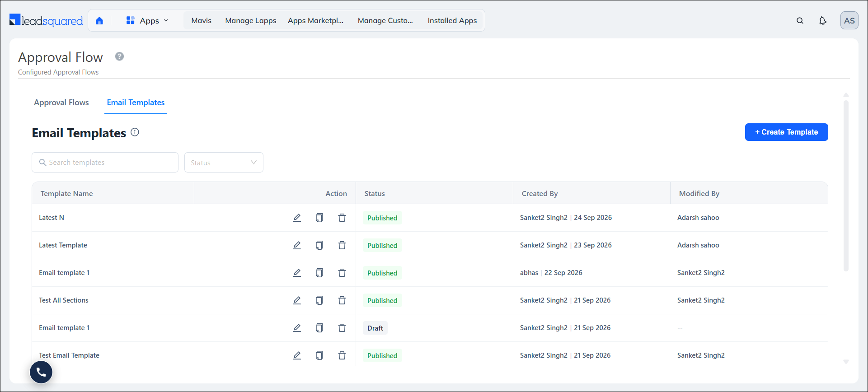Clone the Latest Template row
Screen dimensions: 868x392
(319, 245)
